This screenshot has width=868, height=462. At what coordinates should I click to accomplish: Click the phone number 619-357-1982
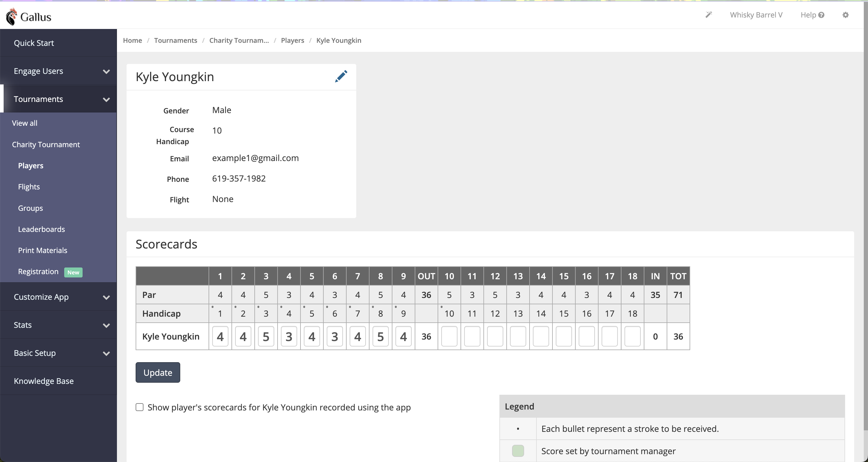coord(239,179)
